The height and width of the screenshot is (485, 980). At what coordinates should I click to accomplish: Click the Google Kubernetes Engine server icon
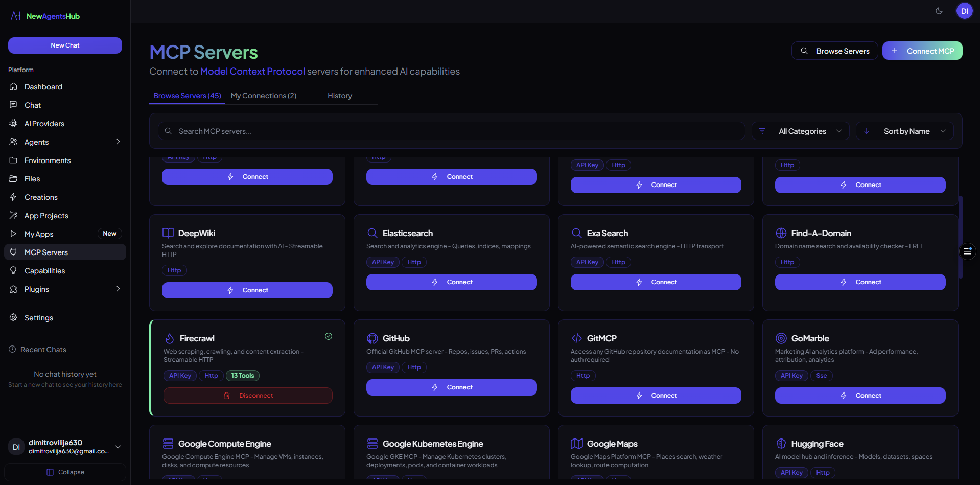coord(372,444)
